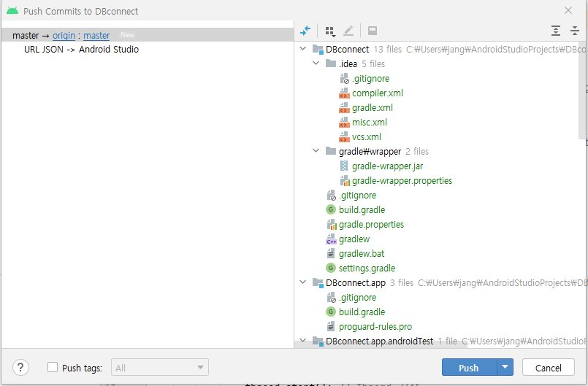Click the compiler.xml file icon
The width and height of the screenshot is (588, 386).
344,93
